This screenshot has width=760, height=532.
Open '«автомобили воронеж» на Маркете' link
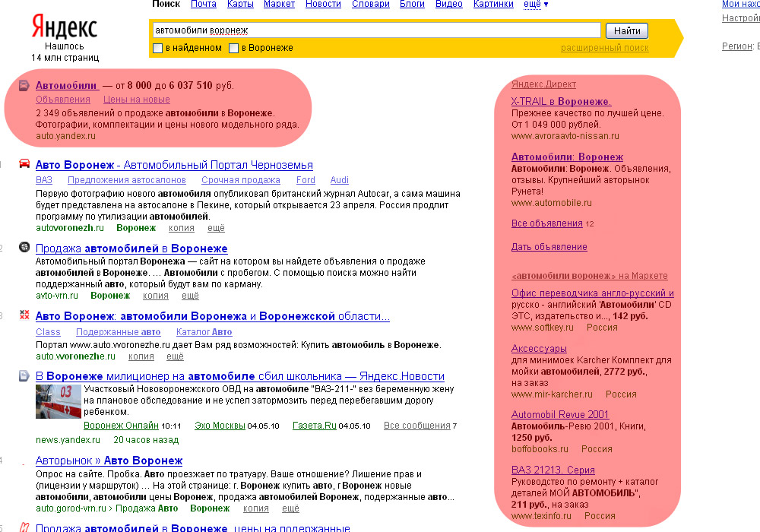[590, 276]
